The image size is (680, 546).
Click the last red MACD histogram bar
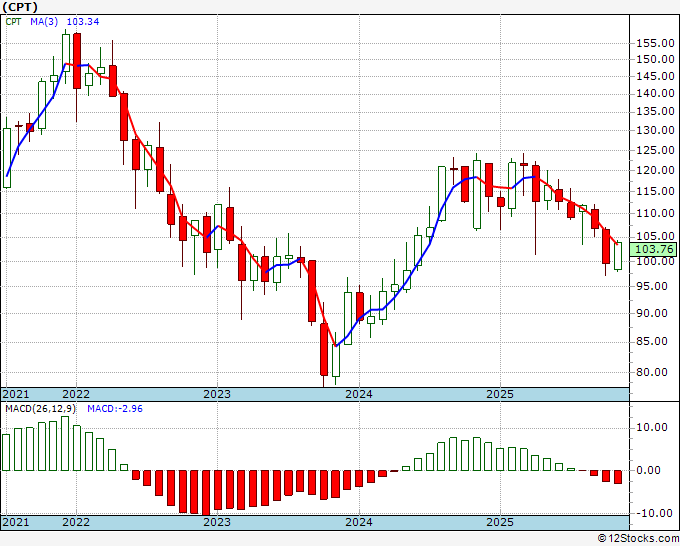click(x=618, y=477)
